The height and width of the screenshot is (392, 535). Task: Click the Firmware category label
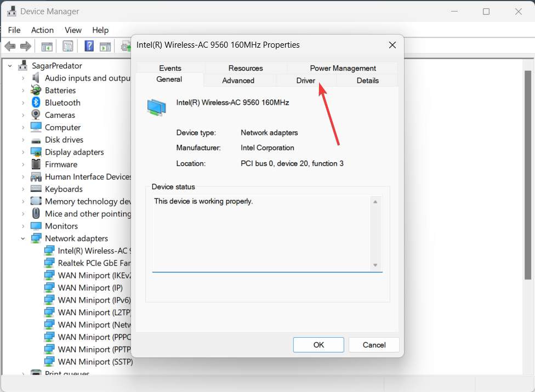61,164
